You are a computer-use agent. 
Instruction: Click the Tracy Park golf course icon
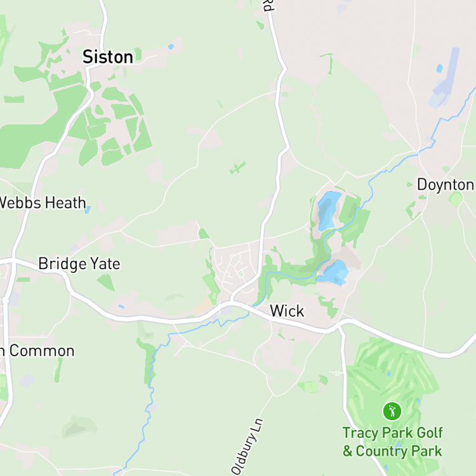click(392, 411)
